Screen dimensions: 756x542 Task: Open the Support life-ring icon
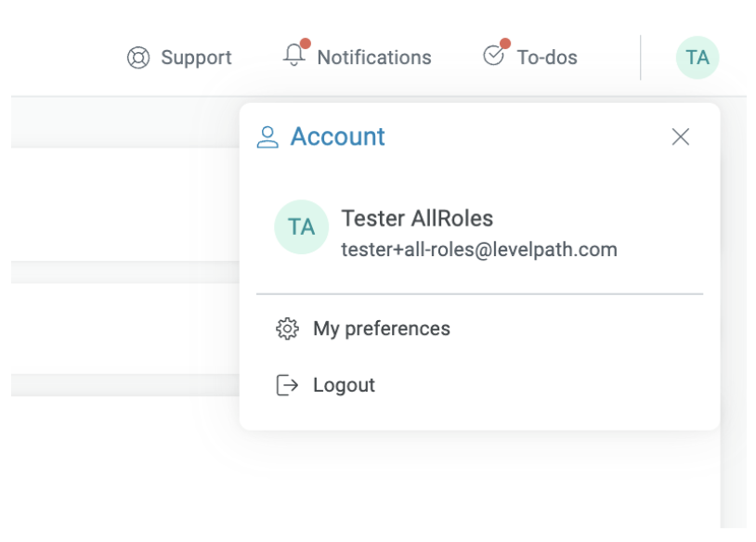[137, 56]
